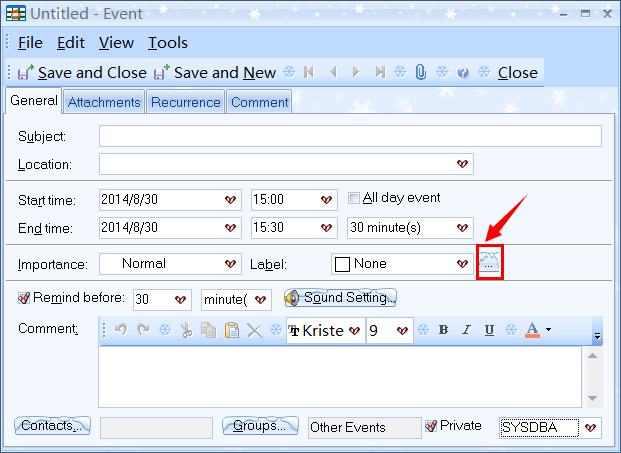
Task: Open the label editor button beside Label
Action: pos(489,264)
